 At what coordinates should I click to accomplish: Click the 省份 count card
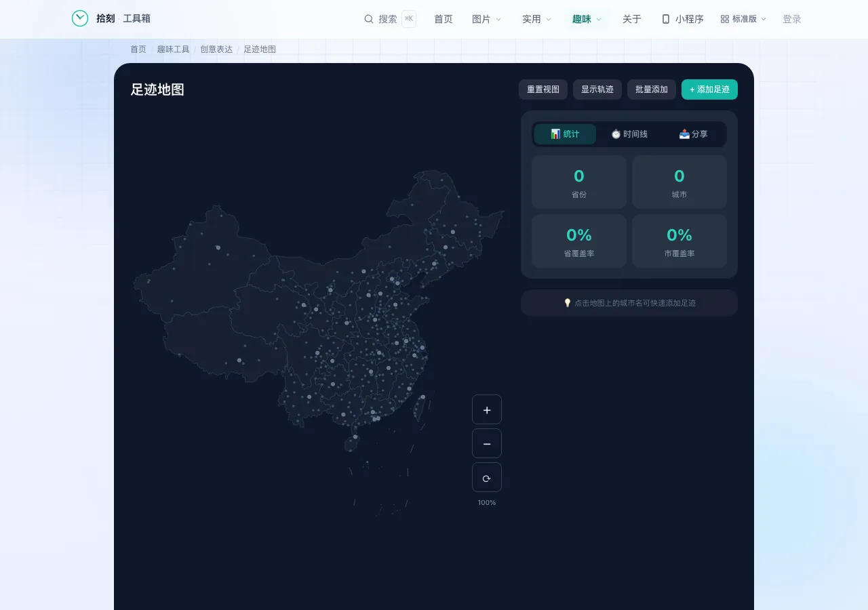click(x=579, y=182)
